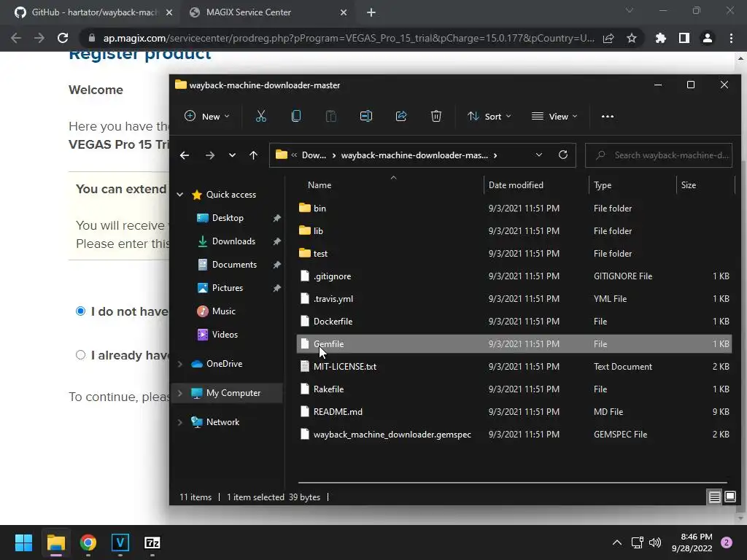Select the README.md file
Image resolution: width=747 pixels, height=560 pixels.
click(514, 411)
